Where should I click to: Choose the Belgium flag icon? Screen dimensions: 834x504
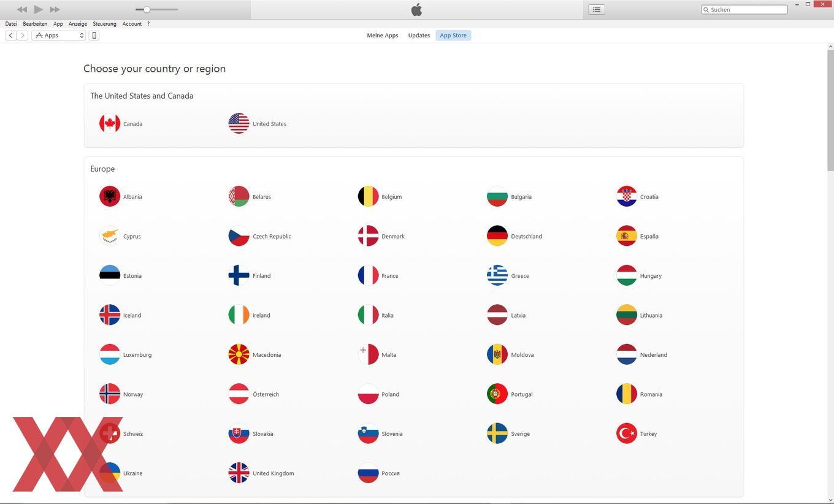(369, 196)
